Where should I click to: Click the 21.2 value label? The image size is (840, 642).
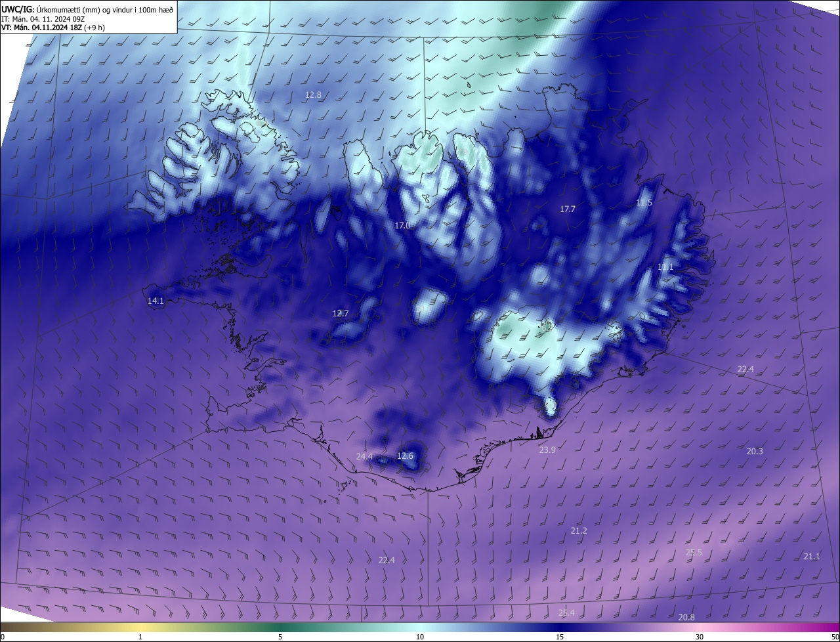(x=579, y=530)
